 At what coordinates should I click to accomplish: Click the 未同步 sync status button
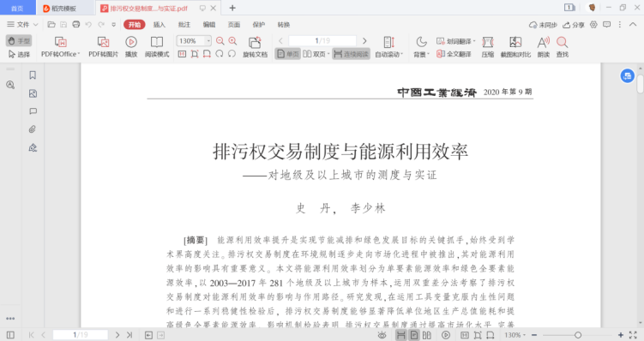(543, 25)
